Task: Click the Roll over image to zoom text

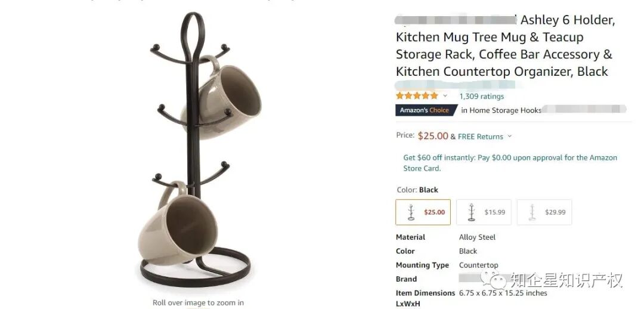Action: pos(198,303)
